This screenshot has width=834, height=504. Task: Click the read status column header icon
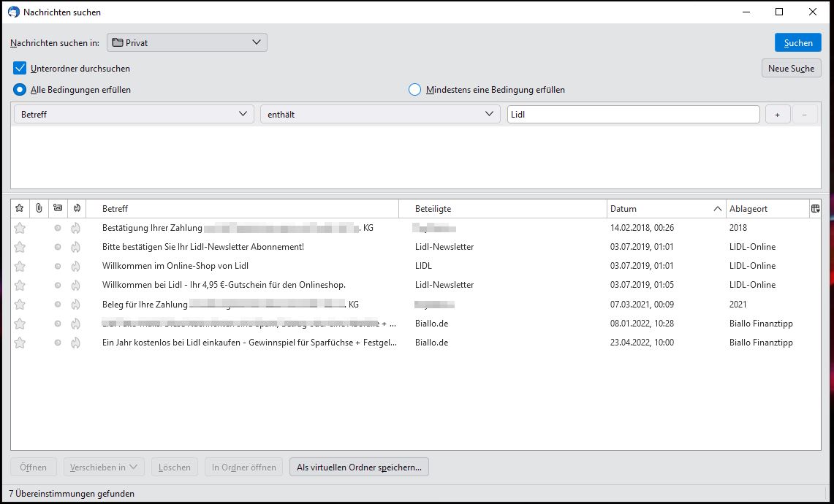58,209
